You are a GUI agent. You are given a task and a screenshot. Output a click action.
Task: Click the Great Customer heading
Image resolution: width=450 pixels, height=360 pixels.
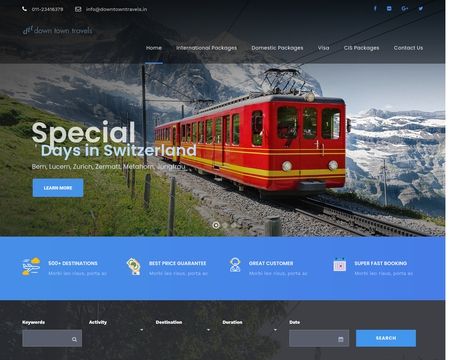click(x=271, y=263)
